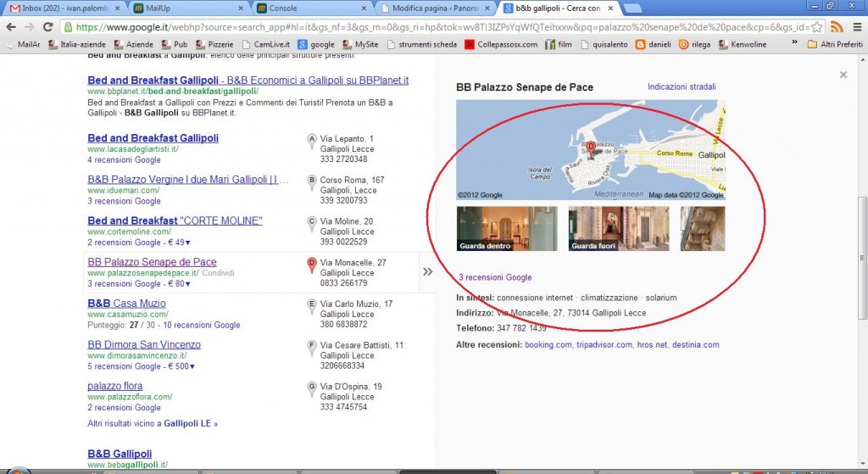This screenshot has width=868, height=474.
Task: Click the map marker E icon
Action: point(312,306)
